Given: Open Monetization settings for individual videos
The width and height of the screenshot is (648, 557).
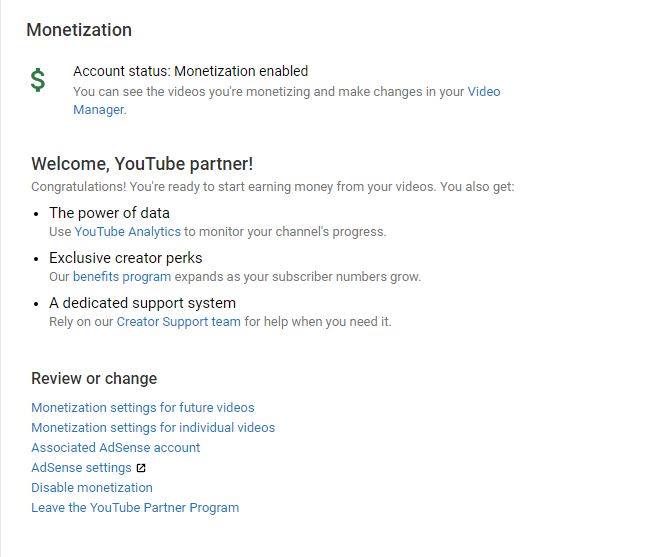Looking at the screenshot, I should (153, 428).
